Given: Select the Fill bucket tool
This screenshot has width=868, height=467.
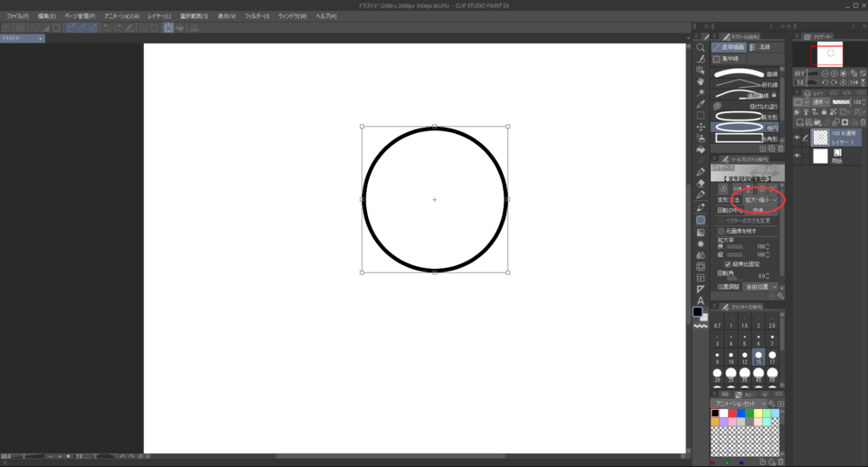Looking at the screenshot, I should [x=700, y=149].
